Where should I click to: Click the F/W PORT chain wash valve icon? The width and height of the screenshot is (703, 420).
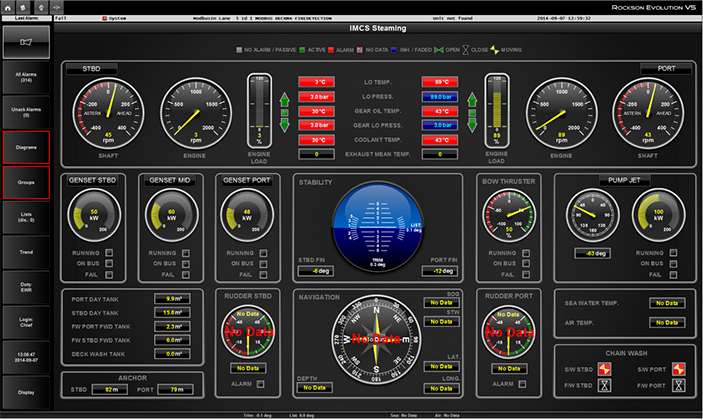coord(678,384)
